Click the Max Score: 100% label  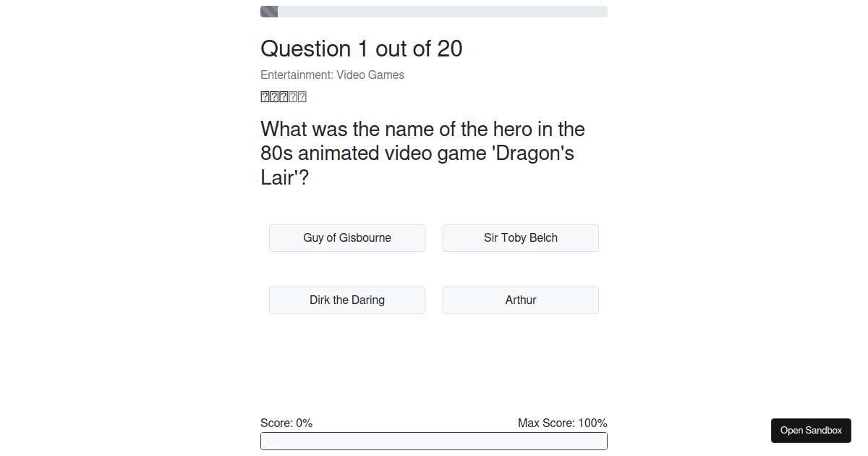[563, 423]
